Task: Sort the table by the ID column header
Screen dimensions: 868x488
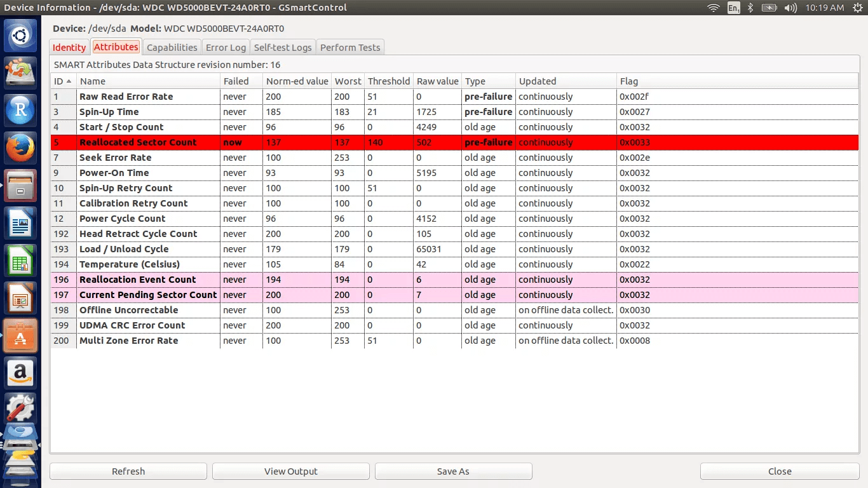Action: (x=63, y=81)
